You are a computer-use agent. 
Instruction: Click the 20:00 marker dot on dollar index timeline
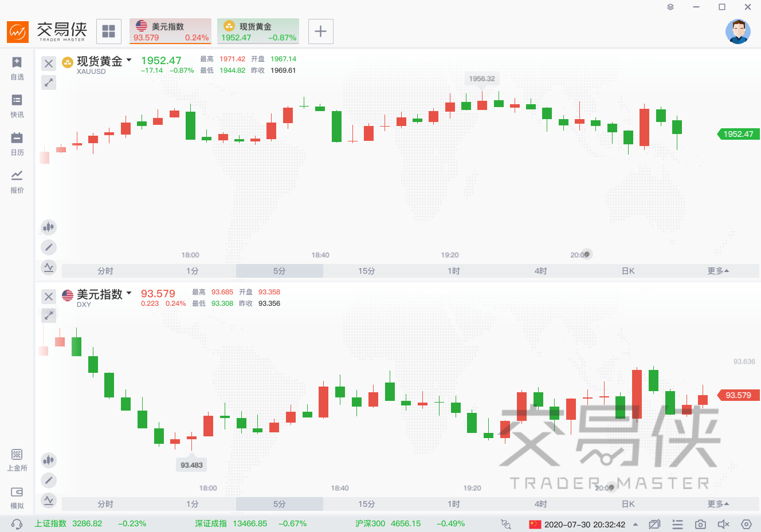coord(611,487)
